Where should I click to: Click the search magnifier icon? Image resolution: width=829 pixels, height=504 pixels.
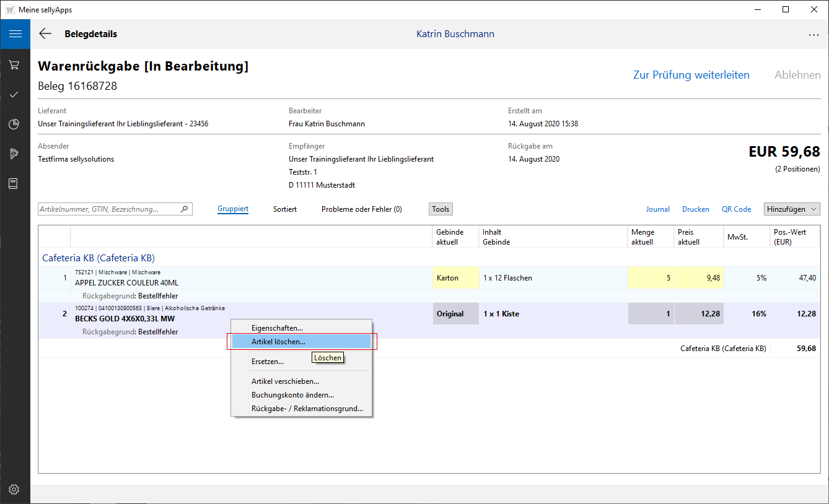pos(184,209)
